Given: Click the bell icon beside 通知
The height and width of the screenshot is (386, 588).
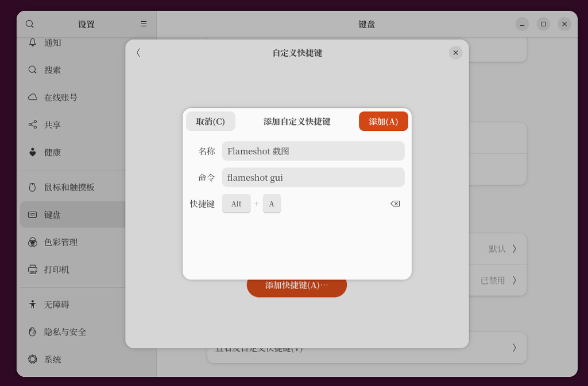Looking at the screenshot, I should click(33, 42).
